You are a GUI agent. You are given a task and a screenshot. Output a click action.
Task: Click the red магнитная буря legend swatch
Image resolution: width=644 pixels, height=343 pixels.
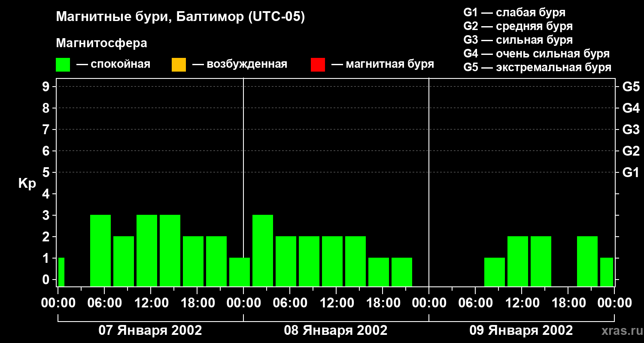tap(318, 65)
